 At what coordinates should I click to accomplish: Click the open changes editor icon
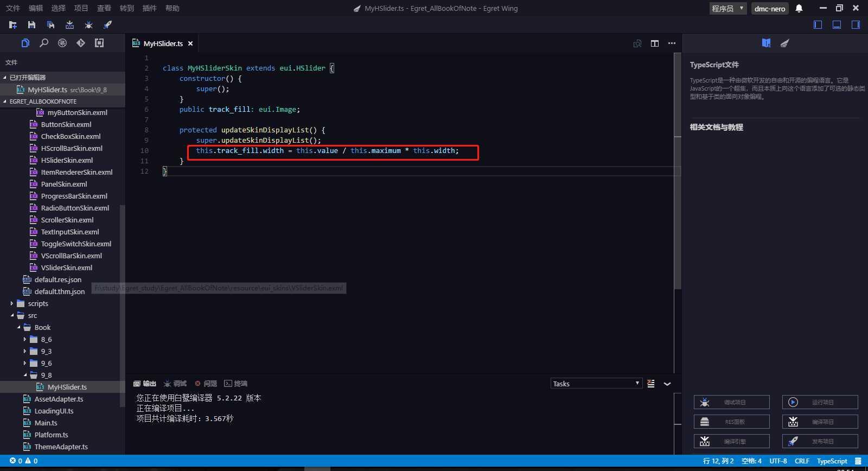pyautogui.click(x=637, y=43)
